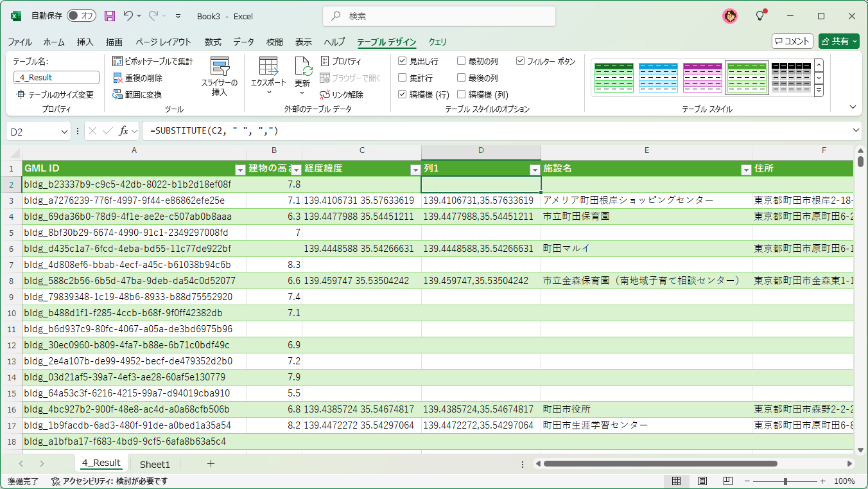Click the user account avatar
The height and width of the screenshot is (489, 868).
click(730, 16)
